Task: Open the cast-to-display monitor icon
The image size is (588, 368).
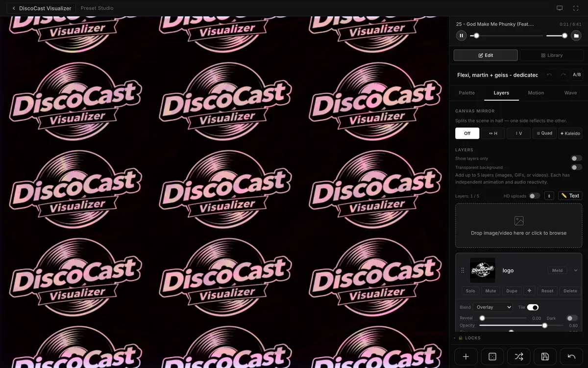Action: pyautogui.click(x=560, y=8)
